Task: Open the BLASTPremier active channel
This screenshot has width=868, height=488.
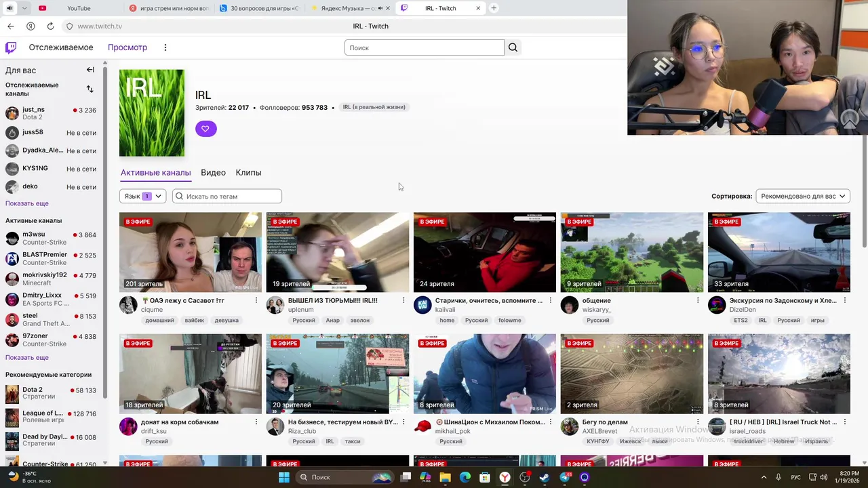Action: pos(51,259)
